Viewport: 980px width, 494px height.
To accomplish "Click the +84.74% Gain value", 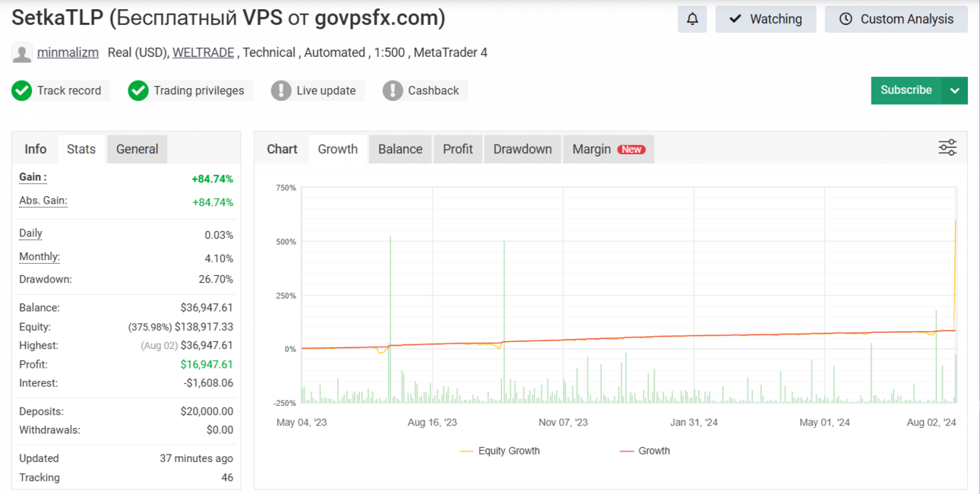I will click(x=213, y=179).
